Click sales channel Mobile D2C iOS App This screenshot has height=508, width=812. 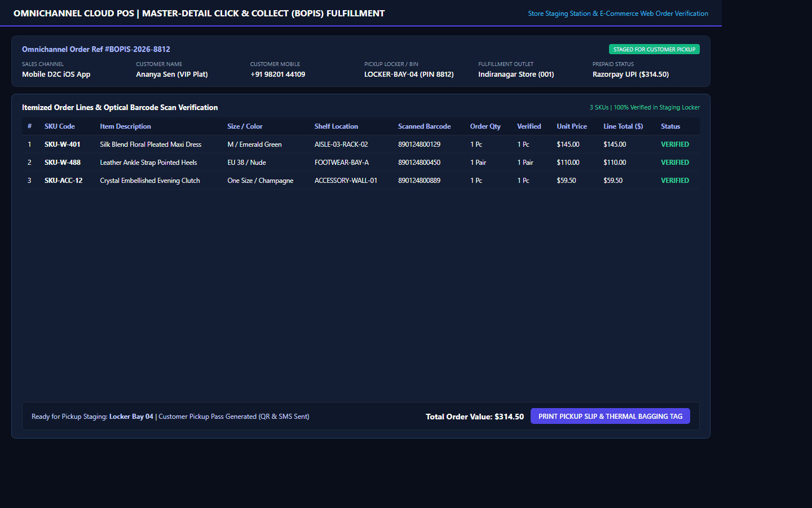point(56,75)
